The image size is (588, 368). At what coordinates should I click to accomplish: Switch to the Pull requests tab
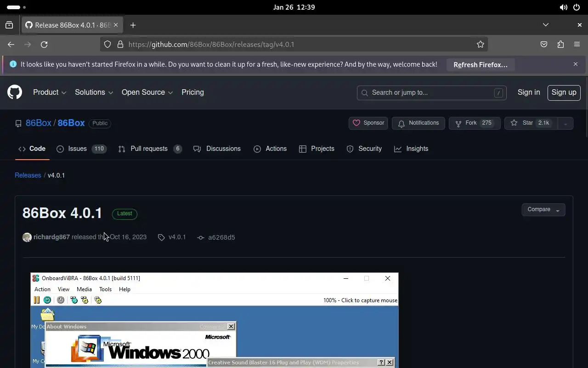click(x=150, y=149)
